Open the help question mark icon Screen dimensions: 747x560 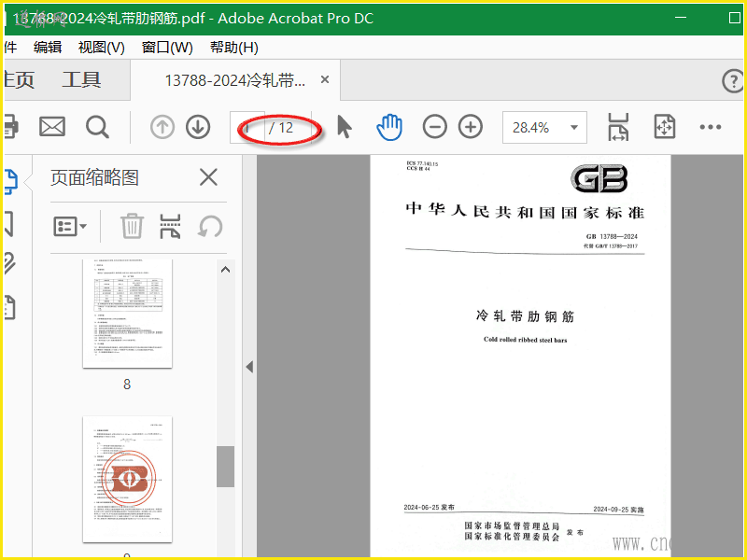click(733, 80)
